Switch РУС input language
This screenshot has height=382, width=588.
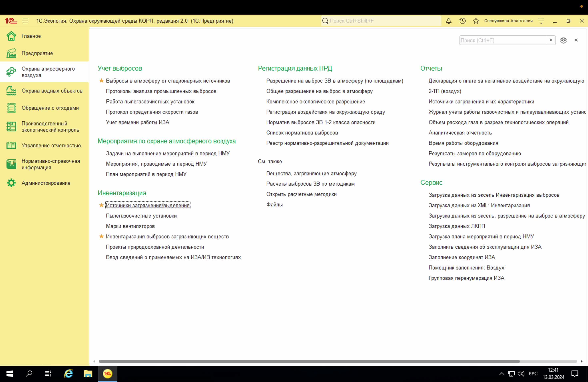tap(533, 374)
